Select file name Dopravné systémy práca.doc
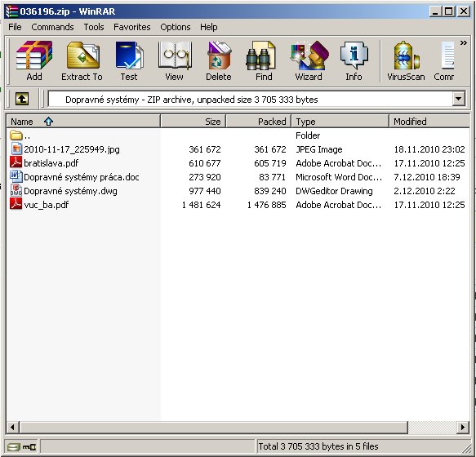Viewport: 476px width, 457px height. (82, 177)
